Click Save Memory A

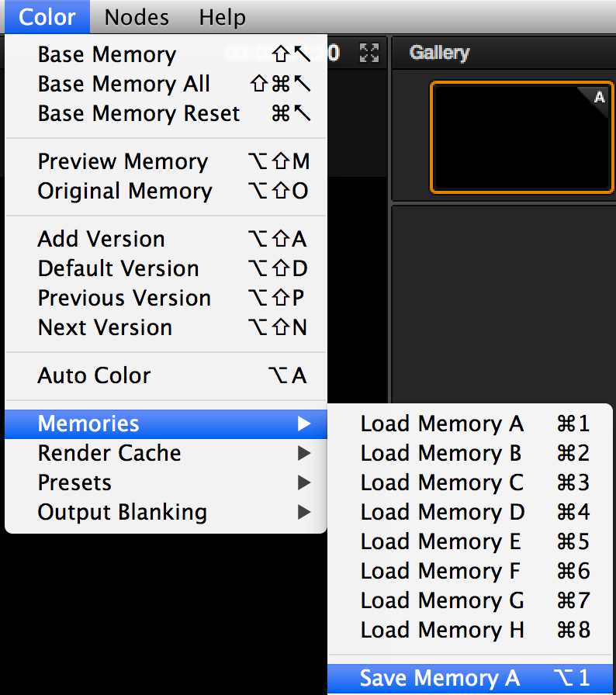[440, 679]
